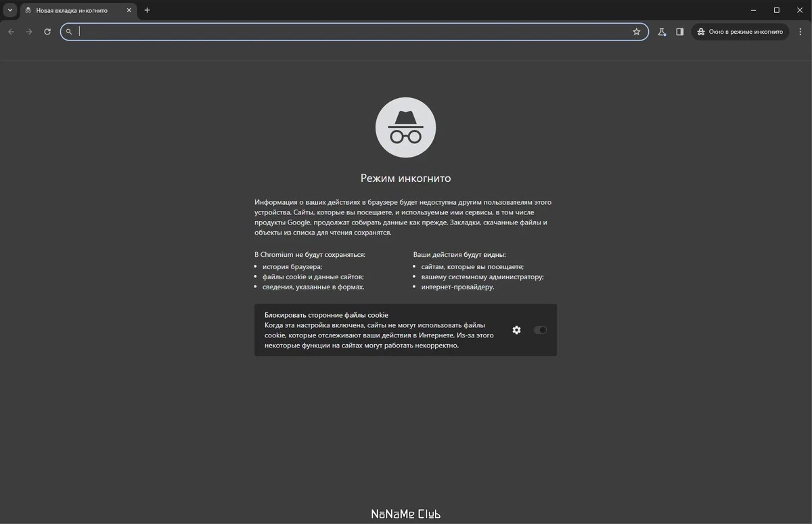Click the incognito hat and glasses logo
Viewport: 812px width, 524px height.
(405, 128)
